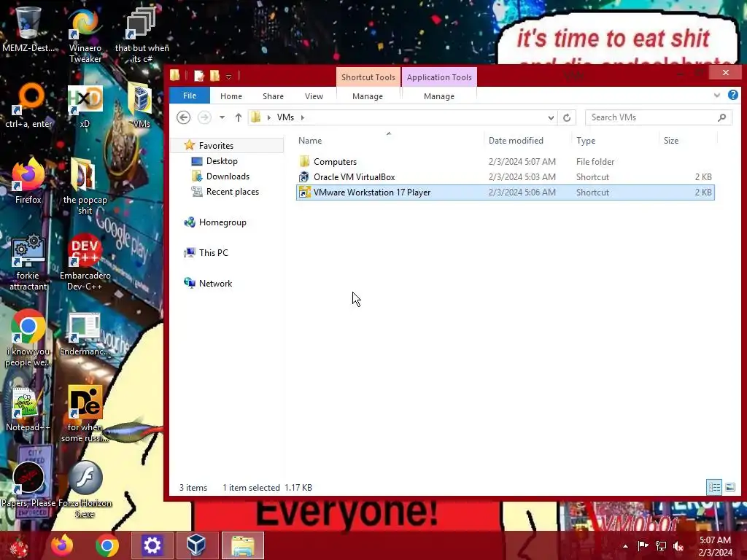Click the Start button on the taskbar
747x560 pixels.
coord(18,545)
